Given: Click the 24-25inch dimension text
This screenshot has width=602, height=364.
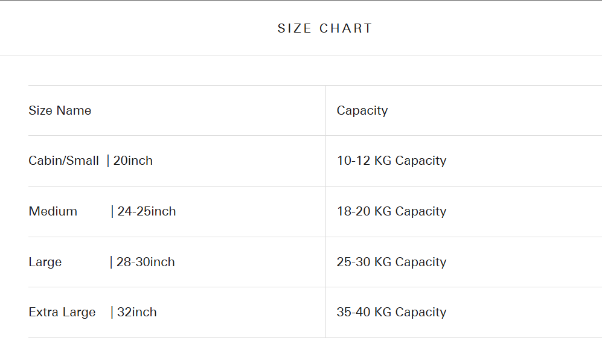Looking at the screenshot, I should point(147,211).
